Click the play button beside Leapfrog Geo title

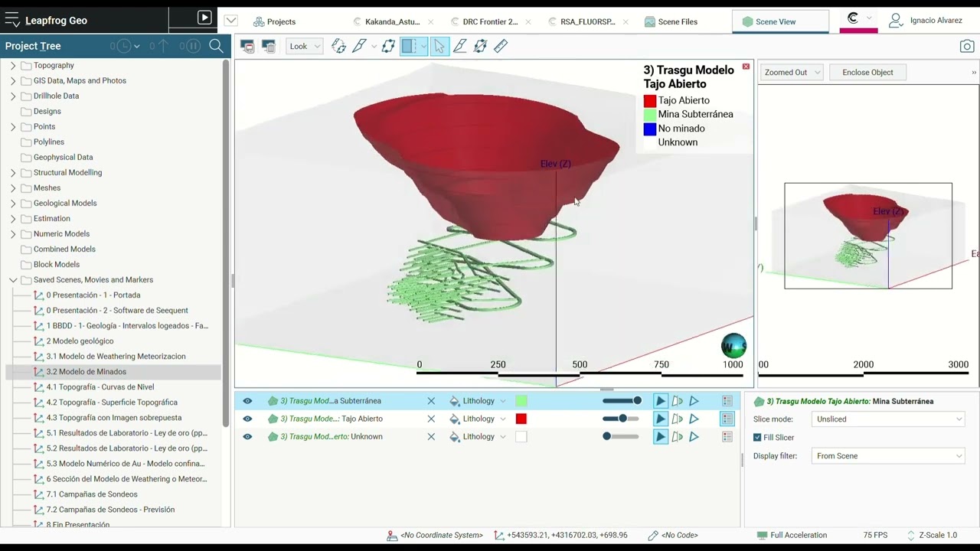(x=204, y=18)
